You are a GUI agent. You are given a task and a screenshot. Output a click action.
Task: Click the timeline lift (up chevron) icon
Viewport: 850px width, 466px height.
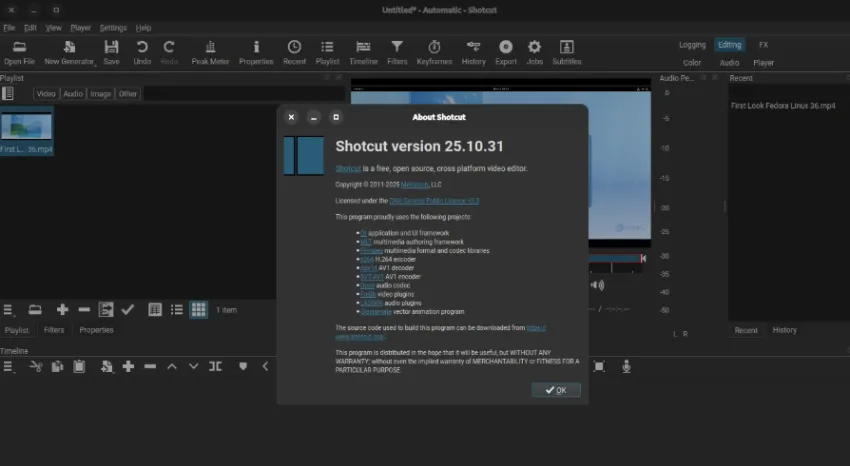click(172, 367)
